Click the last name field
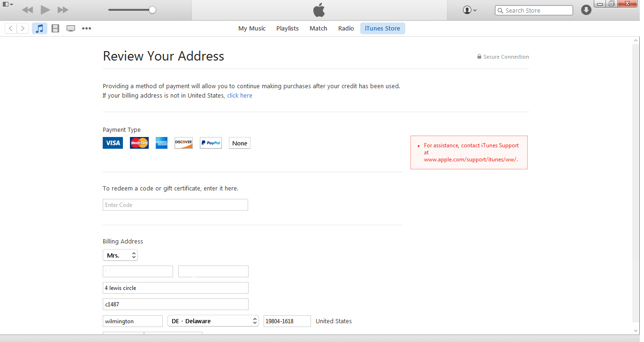 [213, 272]
